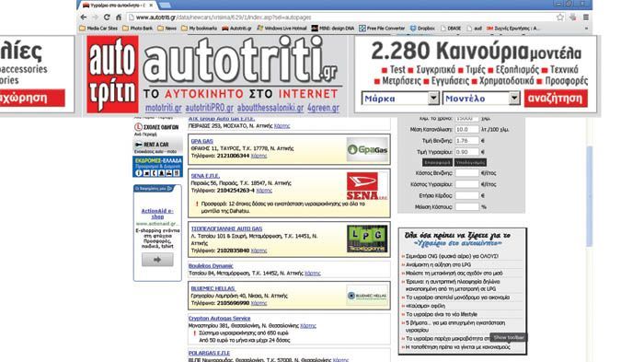Viewport: 644px width, 362px height.
Task: Expand the bookmarks bar overflow chevron
Action: point(586,29)
